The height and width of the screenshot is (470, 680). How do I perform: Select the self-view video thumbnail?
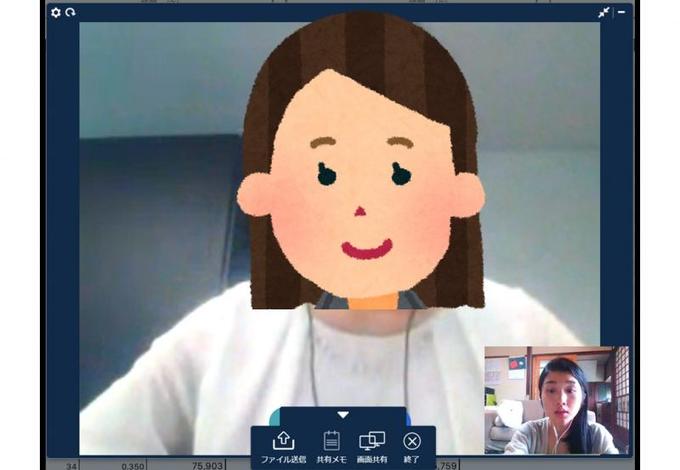point(556,400)
